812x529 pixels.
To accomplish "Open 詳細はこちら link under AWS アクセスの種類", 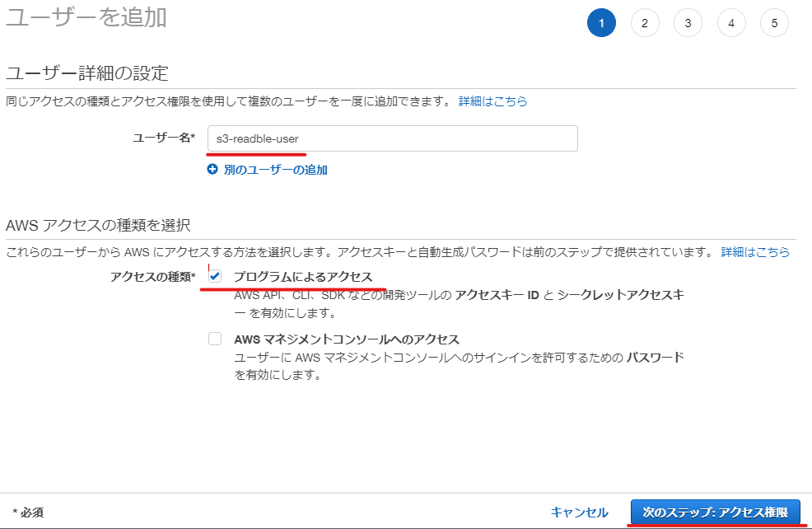I will pos(755,252).
